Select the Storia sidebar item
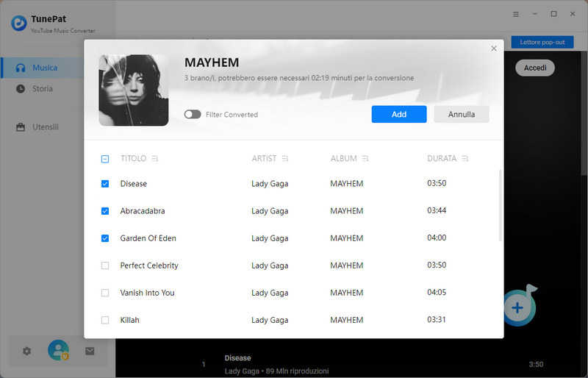The height and width of the screenshot is (378, 588). 43,89
